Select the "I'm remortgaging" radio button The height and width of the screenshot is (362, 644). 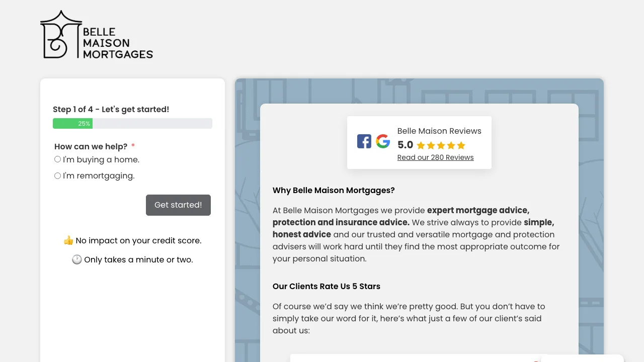57,175
